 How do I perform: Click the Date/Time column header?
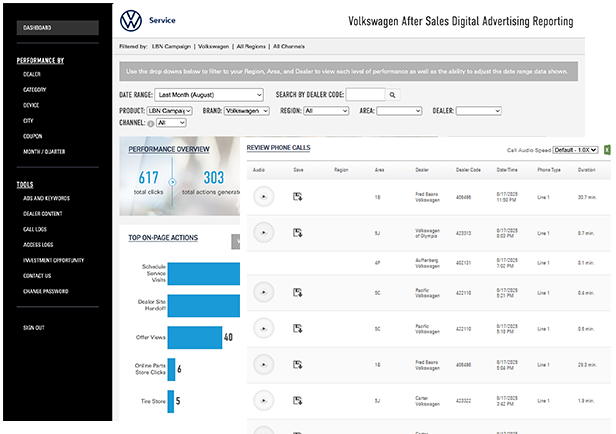coord(507,170)
